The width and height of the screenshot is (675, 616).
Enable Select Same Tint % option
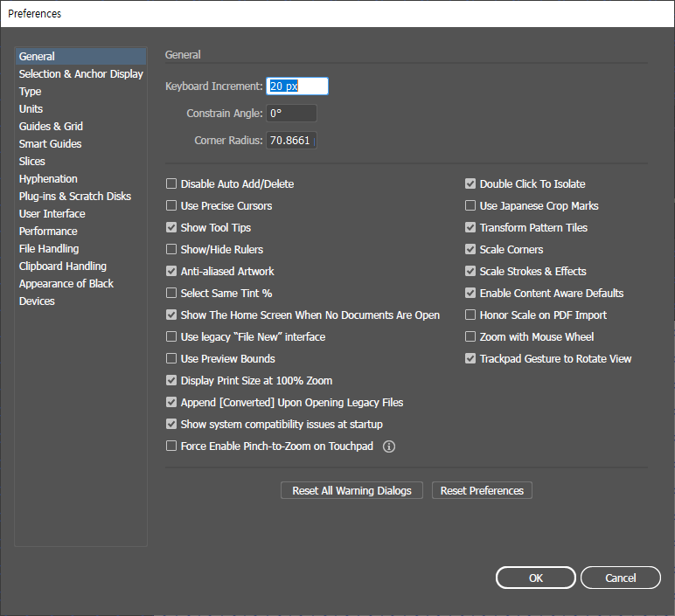(x=171, y=294)
